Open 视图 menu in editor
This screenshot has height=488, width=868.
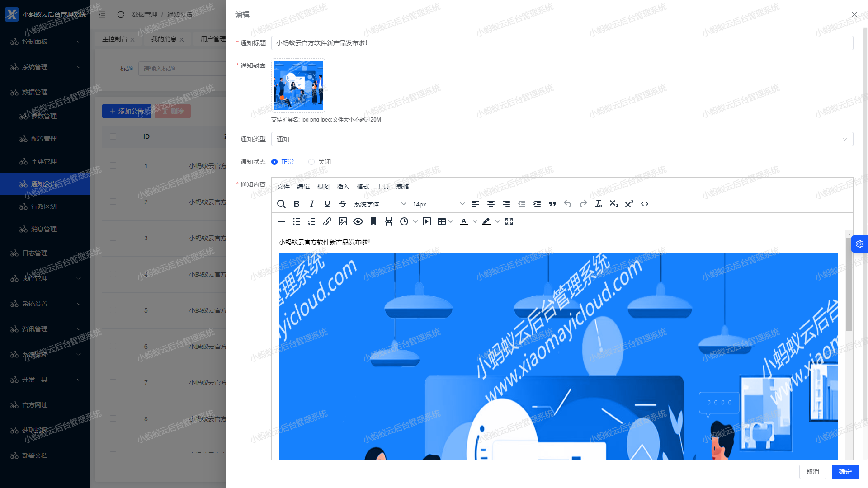pos(323,187)
